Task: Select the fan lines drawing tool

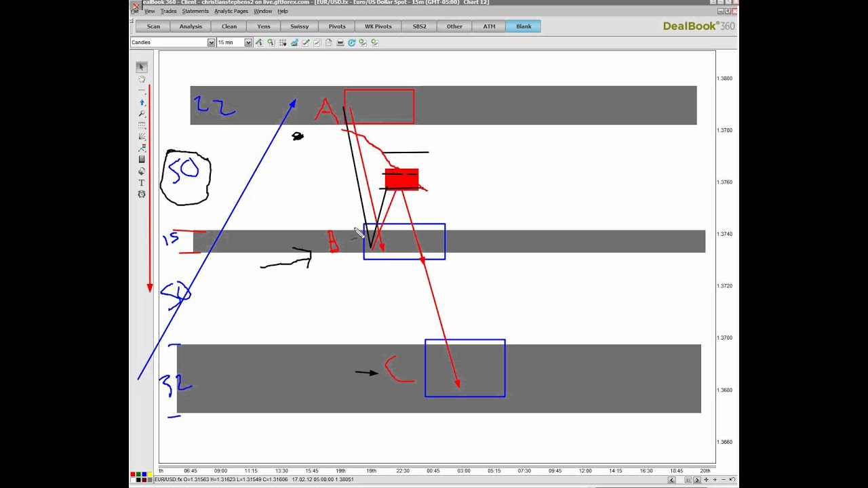Action: tap(141, 137)
